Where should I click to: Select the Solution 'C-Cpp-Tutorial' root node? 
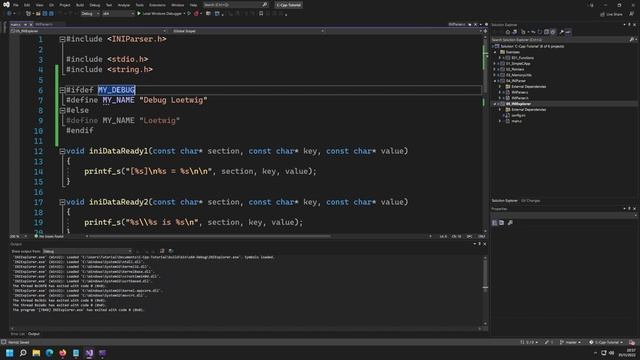tap(532, 46)
